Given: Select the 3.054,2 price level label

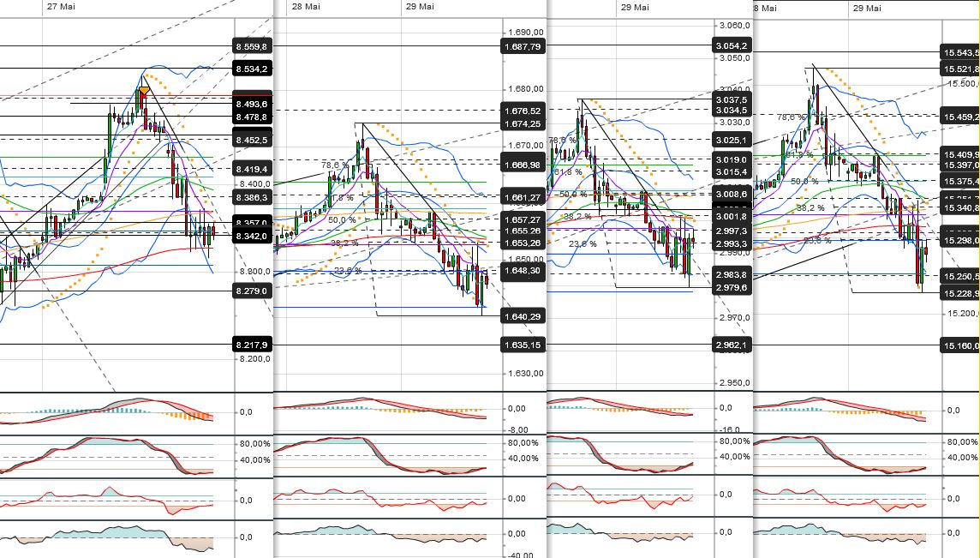Looking at the screenshot, I should coord(732,46).
